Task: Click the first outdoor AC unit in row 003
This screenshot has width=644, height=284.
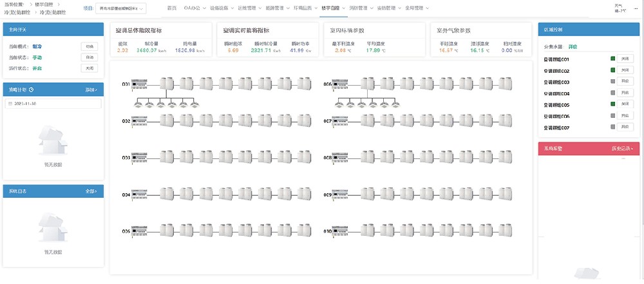Action: pyautogui.click(x=167, y=157)
